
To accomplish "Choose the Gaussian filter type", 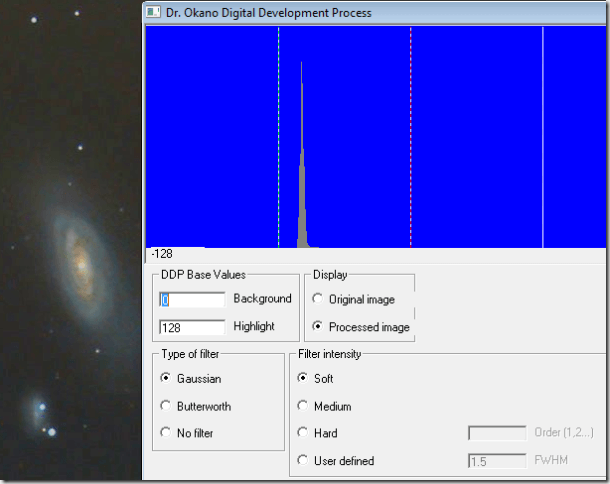I will click(165, 379).
